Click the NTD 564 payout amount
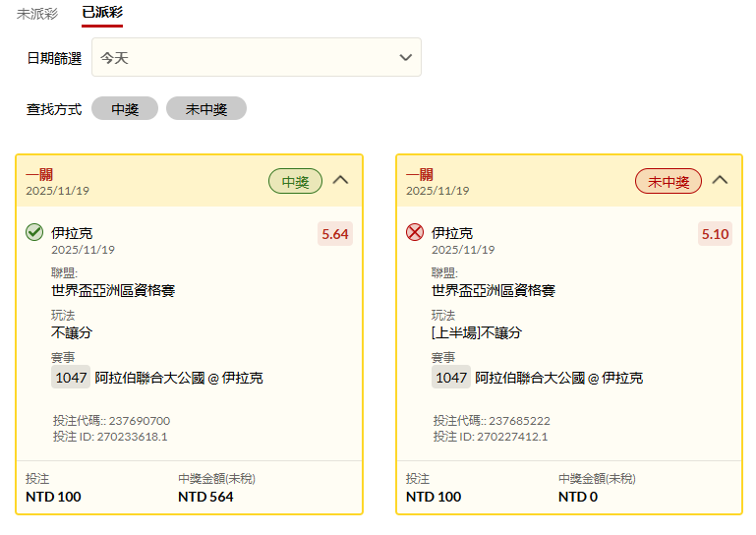This screenshot has height=535, width=756. (205, 497)
